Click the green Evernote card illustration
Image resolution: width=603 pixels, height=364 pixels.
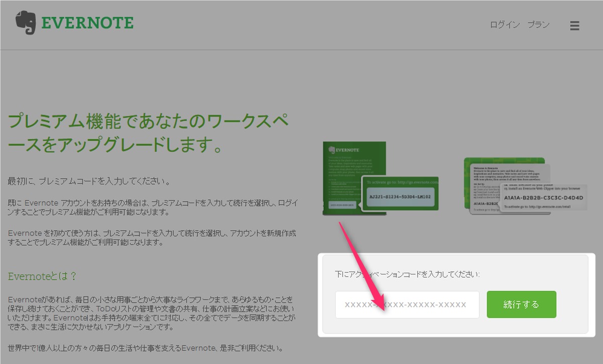point(381,178)
